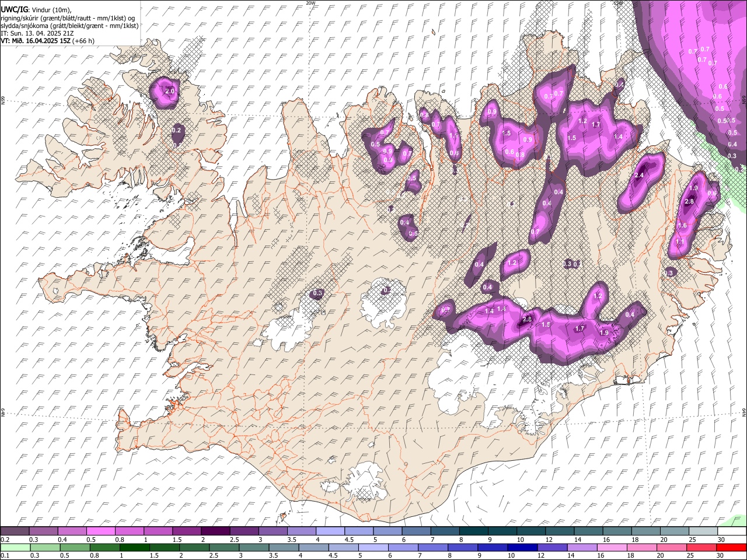Select the mauve 0.3 swatch in upper legend row
This screenshot has width=747, height=560.
click(x=44, y=531)
